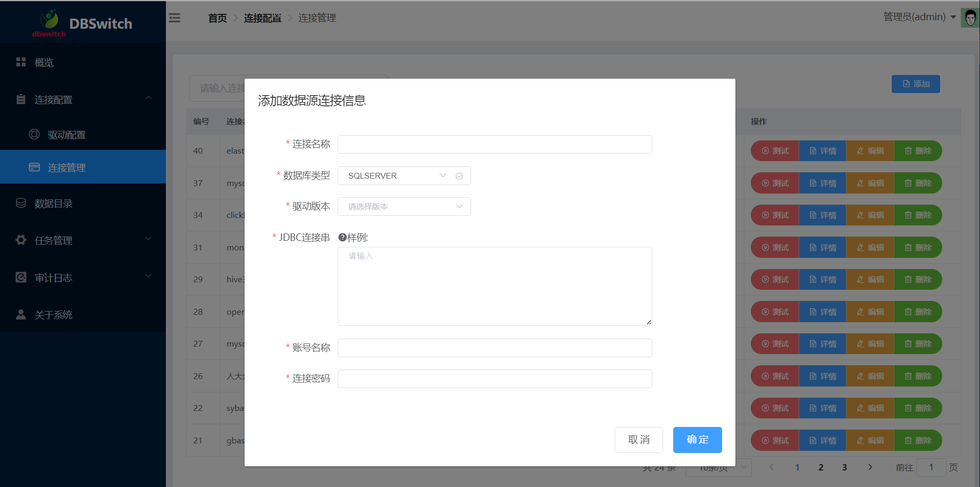Image resolution: width=980 pixels, height=487 pixels.
Task: Select 驱动配置 in the sidebar
Action: tap(66, 135)
